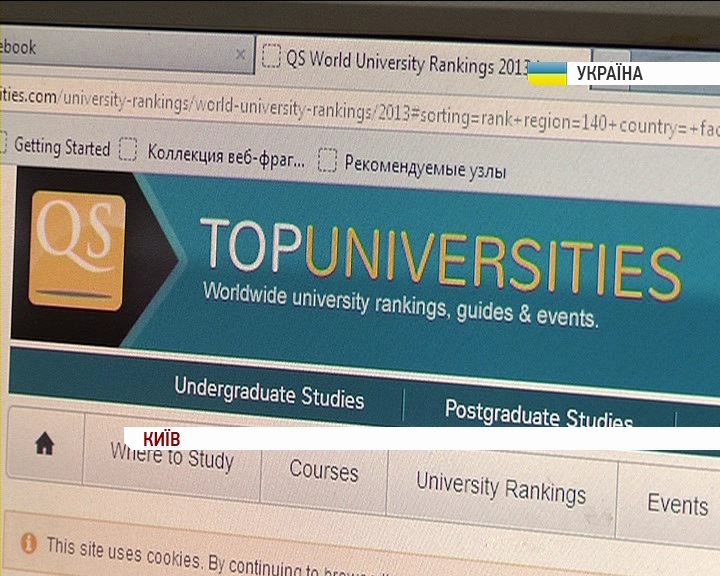Open the Getting Started bookmark
The width and height of the screenshot is (720, 576).
coord(60,147)
